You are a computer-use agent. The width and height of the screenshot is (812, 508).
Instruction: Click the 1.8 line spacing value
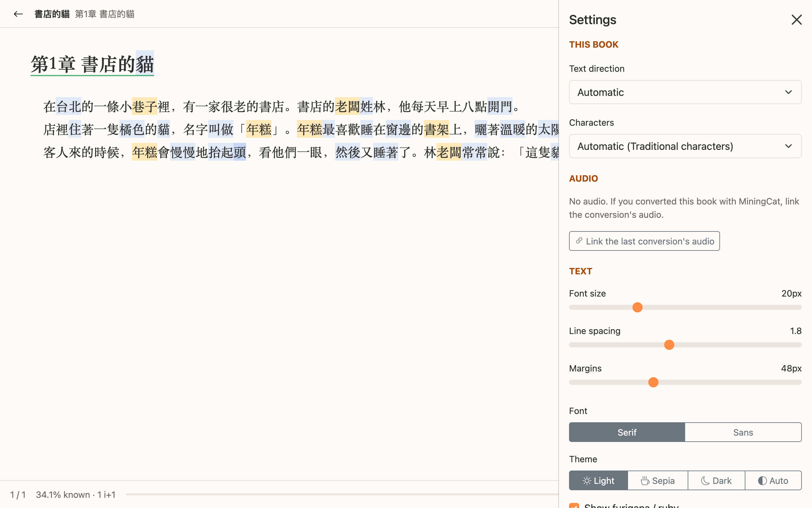[796, 331]
